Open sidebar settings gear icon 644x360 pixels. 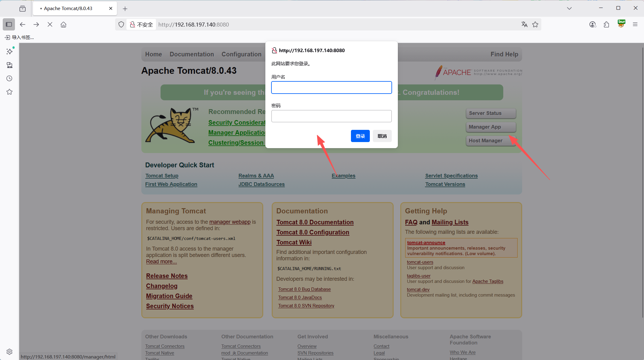click(x=9, y=351)
